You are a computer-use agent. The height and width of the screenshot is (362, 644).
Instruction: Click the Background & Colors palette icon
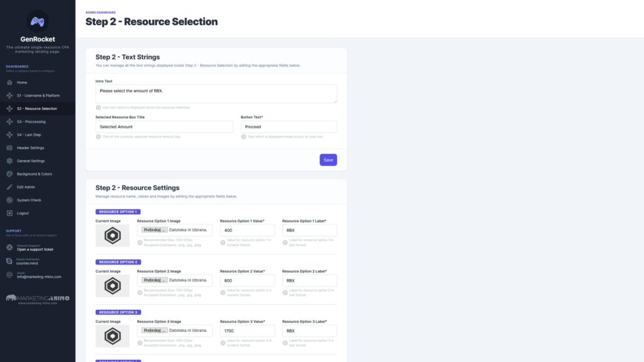(9, 174)
